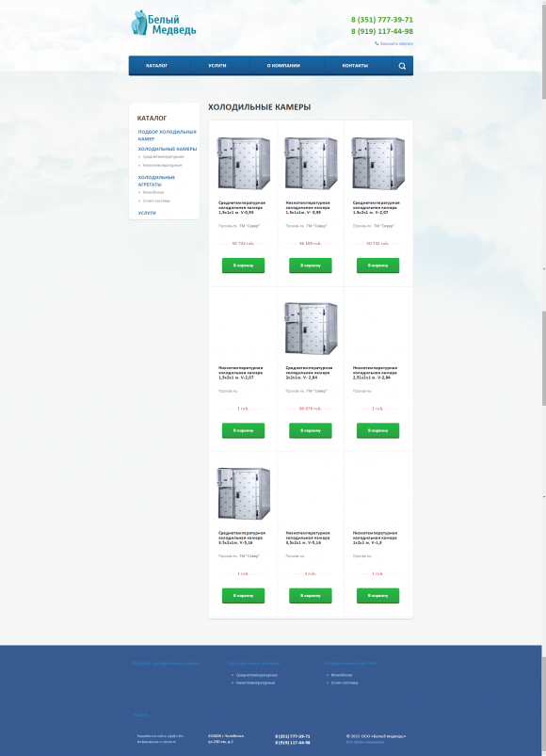Open the Контакты navigation item
Screen dimensions: 546x756
click(355, 66)
